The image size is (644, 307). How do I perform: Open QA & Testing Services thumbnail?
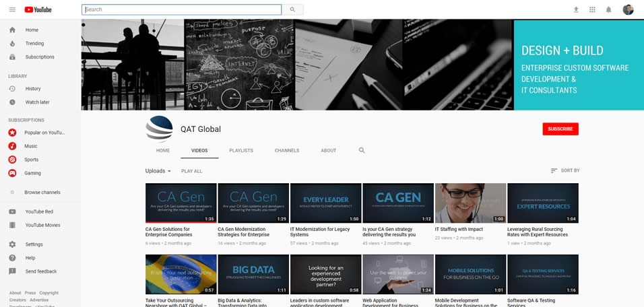543,274
